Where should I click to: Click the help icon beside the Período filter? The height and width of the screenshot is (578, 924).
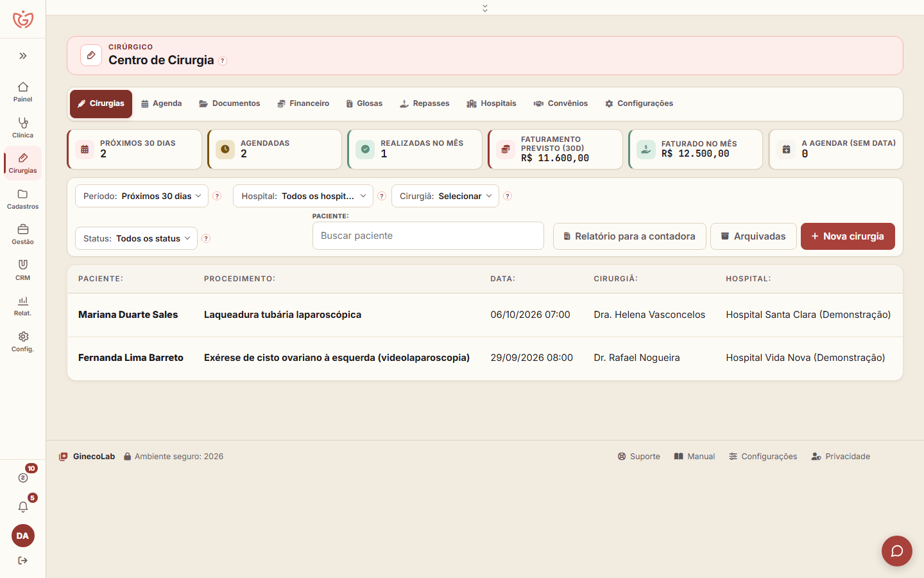[217, 196]
